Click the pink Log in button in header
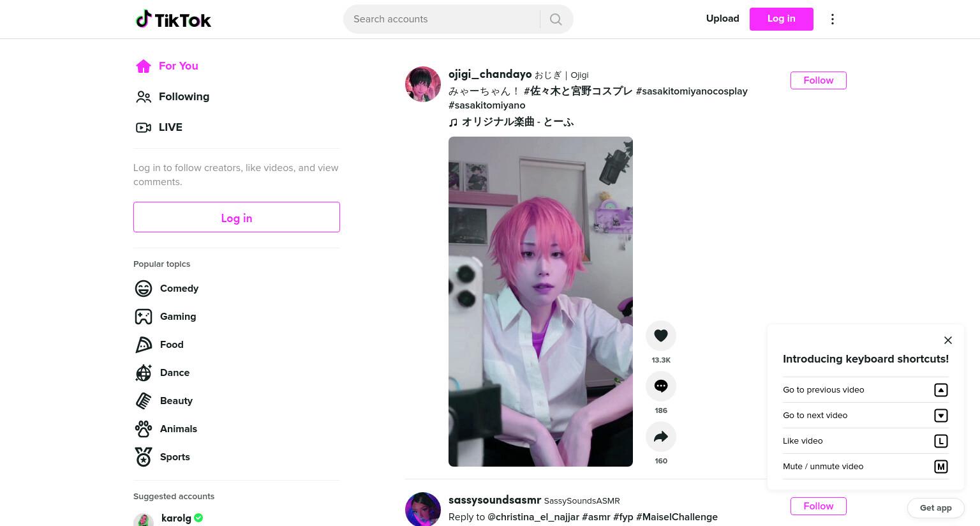The image size is (980, 526). (x=781, y=19)
